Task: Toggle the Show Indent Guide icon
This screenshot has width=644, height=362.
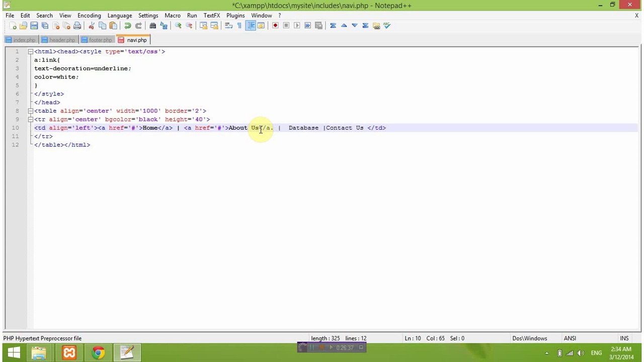Action: click(250, 26)
